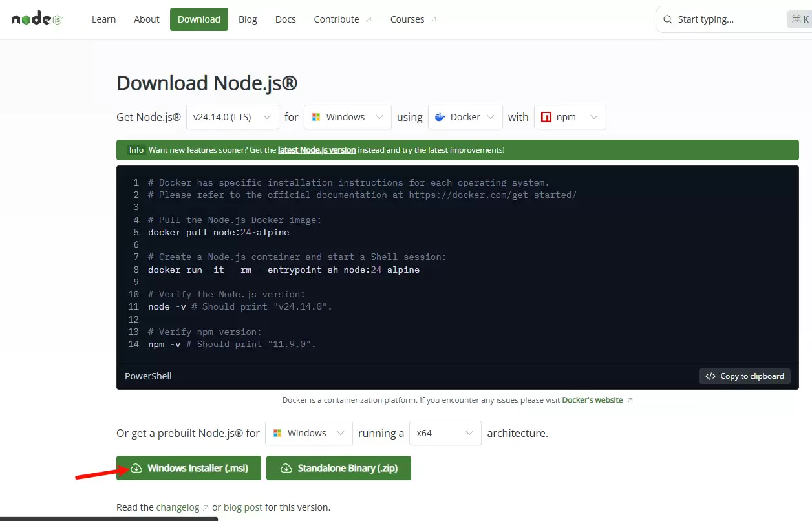Expand the x64 architecture dropdown
The image size is (812, 521).
445,433
